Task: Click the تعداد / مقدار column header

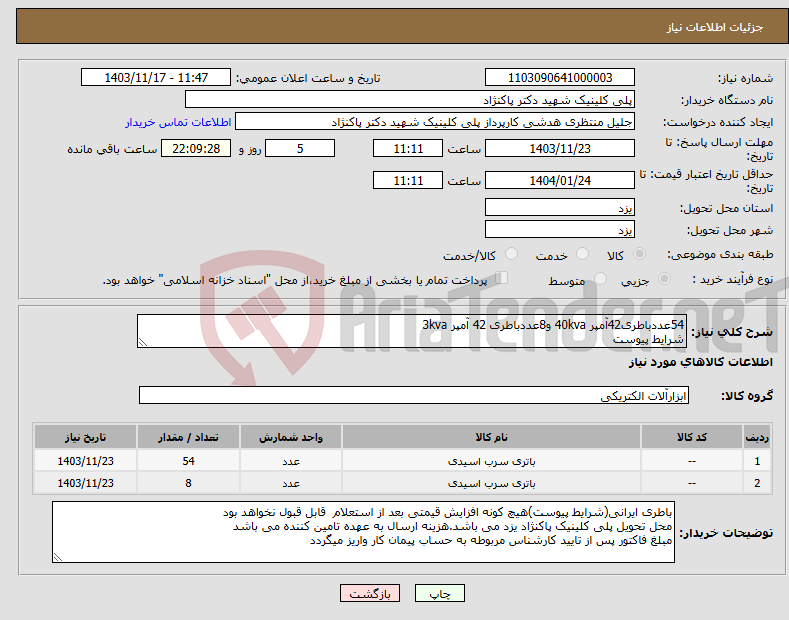Action: tap(188, 437)
